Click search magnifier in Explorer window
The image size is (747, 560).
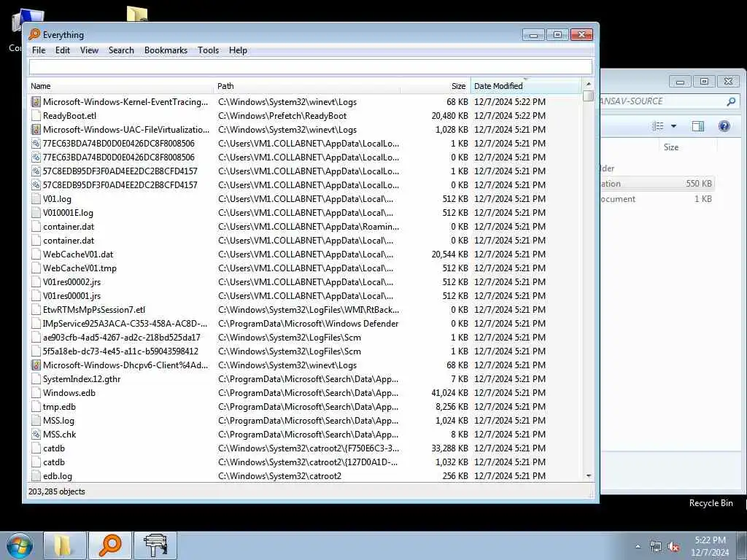tap(731, 101)
